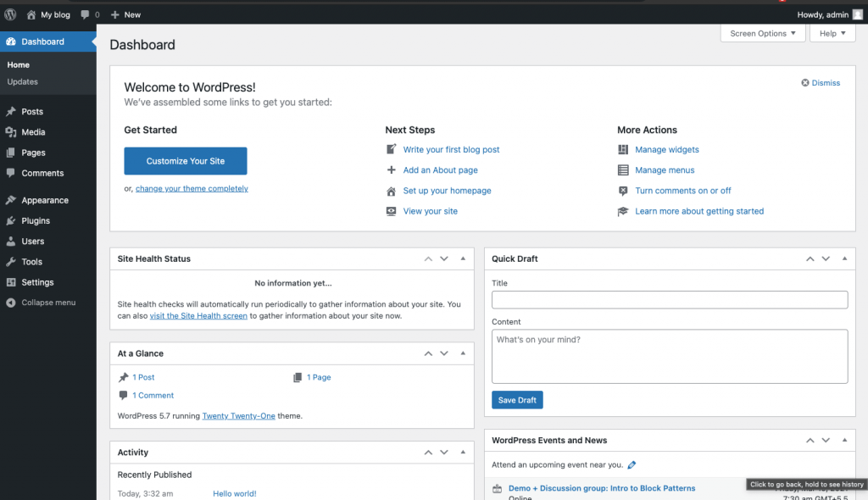Screen dimensions: 868x500
Task: Select Home submenu under Dashboard
Action: click(19, 64)
